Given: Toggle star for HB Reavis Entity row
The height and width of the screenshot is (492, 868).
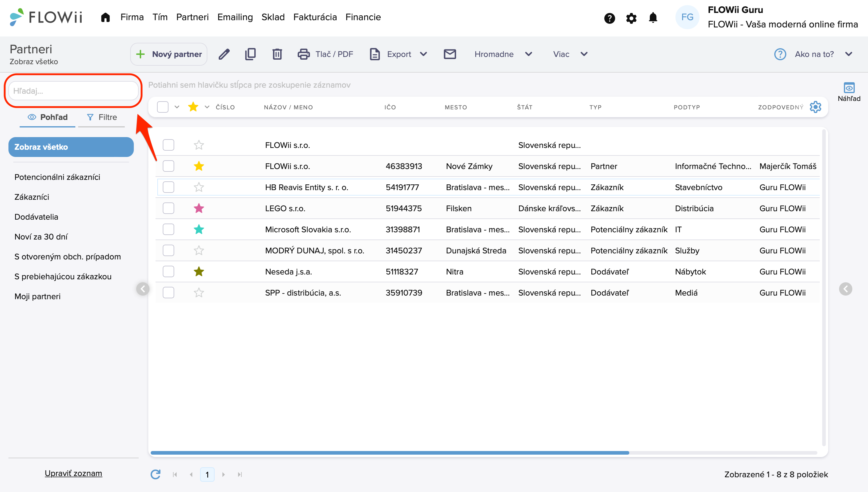Looking at the screenshot, I should (x=199, y=187).
